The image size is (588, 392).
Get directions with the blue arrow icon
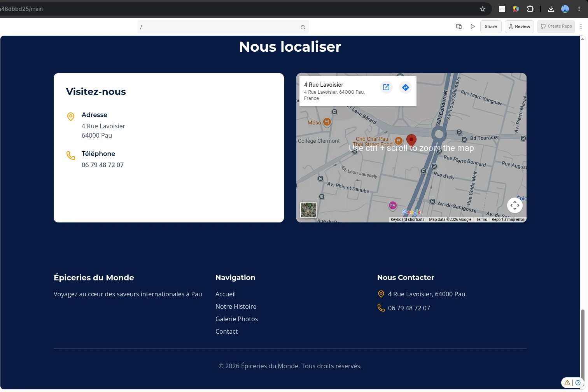[x=405, y=87]
